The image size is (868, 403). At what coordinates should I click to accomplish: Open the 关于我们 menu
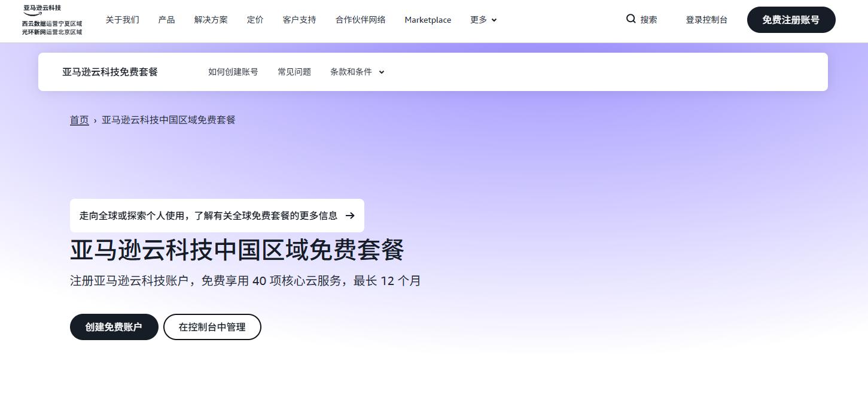(x=122, y=20)
